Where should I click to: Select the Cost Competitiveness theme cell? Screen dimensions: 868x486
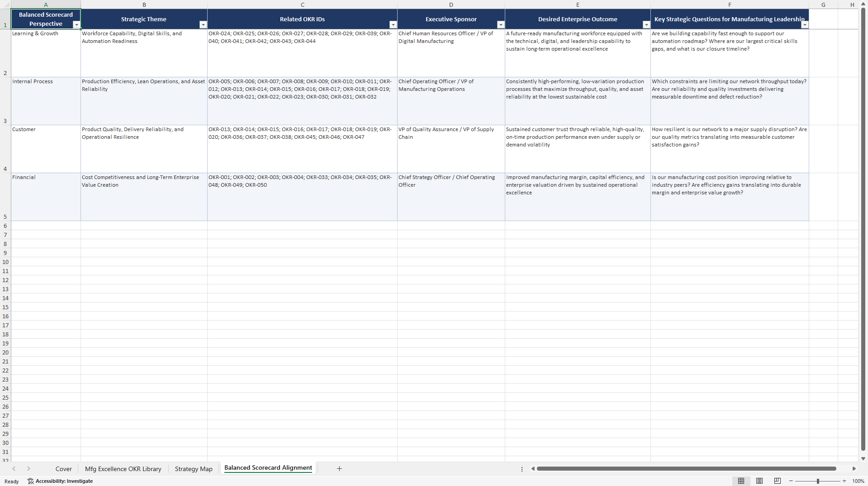(x=144, y=197)
